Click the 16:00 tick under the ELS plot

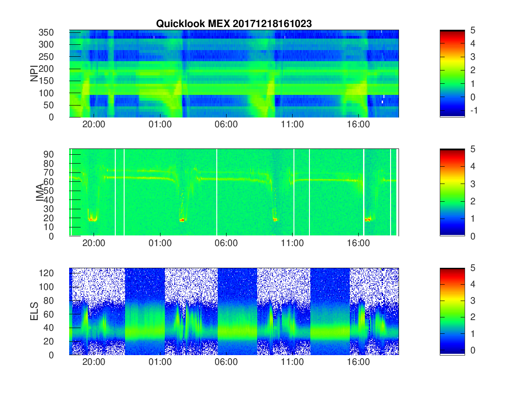[359, 362]
